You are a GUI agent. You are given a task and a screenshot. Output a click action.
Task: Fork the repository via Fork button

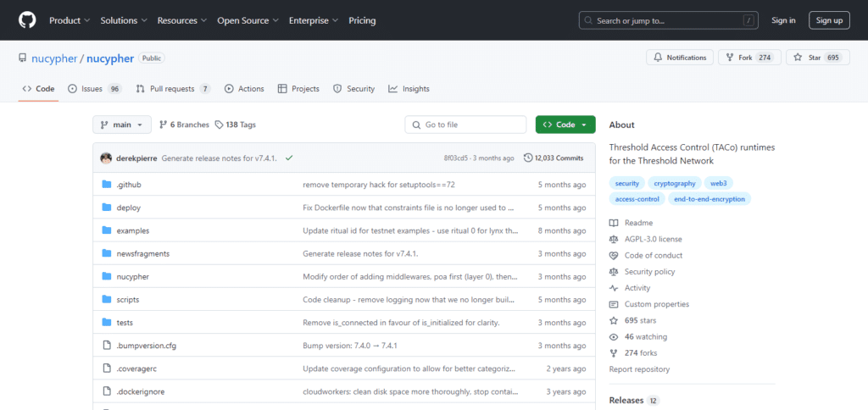749,58
